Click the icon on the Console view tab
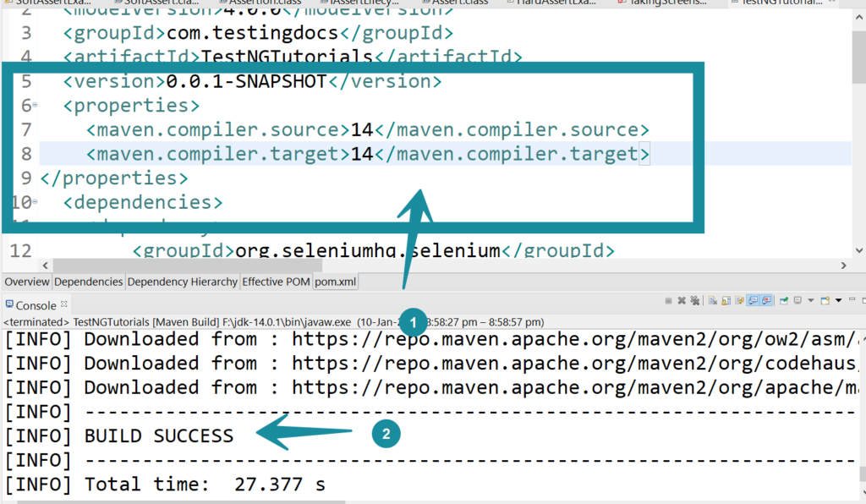Viewport: 866px width, 504px height. point(9,304)
